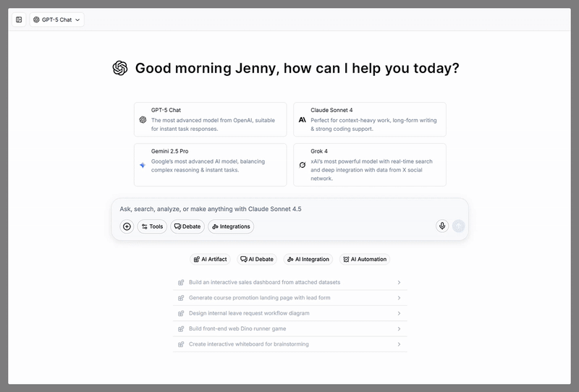The height and width of the screenshot is (392, 579).
Task: Click artifact icon beside Dino runner suggestion
Action: (x=181, y=329)
